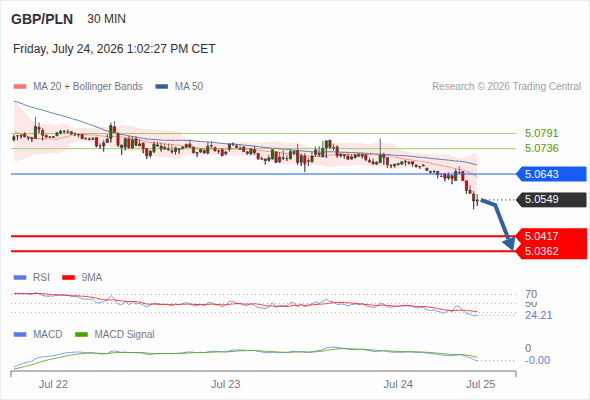The height and width of the screenshot is (400, 590).
Task: Click the MACD zero axis label
Action: tap(528, 348)
